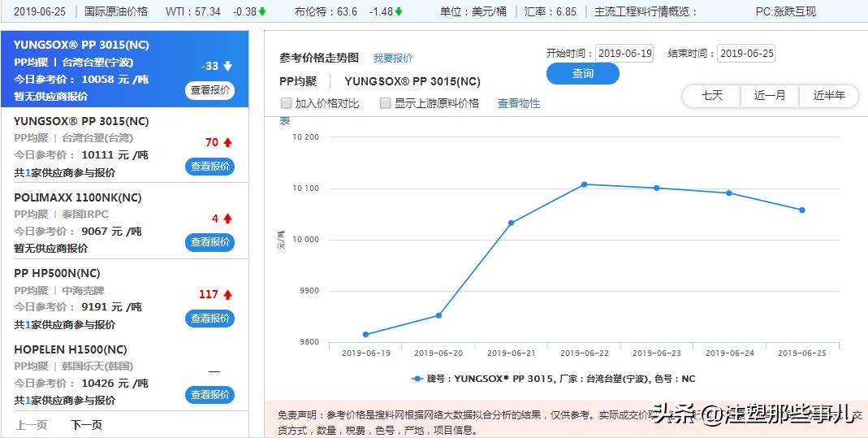Screen dimensions: 868x438
Task: Enable the 显示上游原料价格 checkbox
Action: tap(386, 103)
